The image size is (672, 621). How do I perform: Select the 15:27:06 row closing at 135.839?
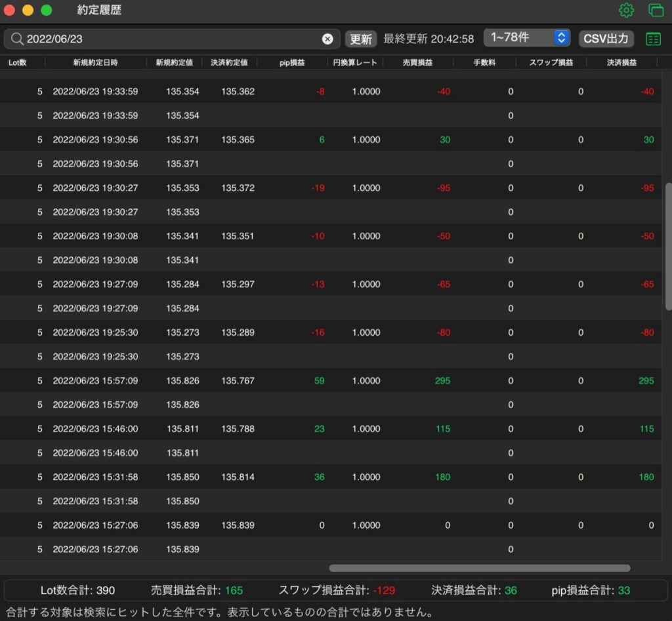point(331,525)
